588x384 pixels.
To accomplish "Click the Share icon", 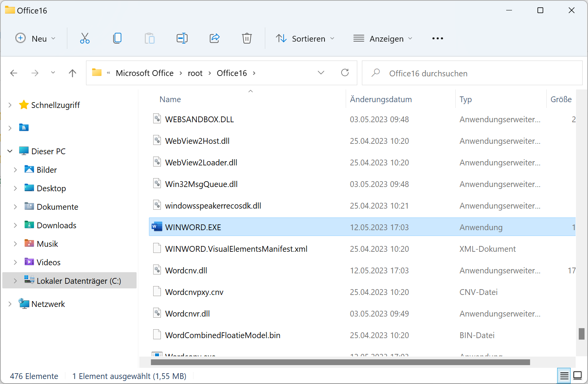I will click(x=215, y=38).
